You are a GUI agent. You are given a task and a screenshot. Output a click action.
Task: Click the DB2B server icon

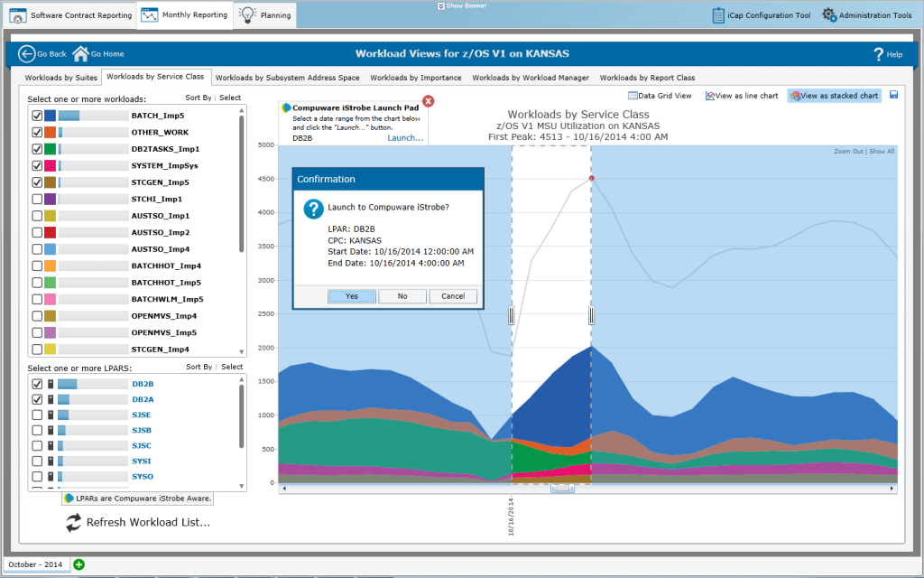coord(51,384)
